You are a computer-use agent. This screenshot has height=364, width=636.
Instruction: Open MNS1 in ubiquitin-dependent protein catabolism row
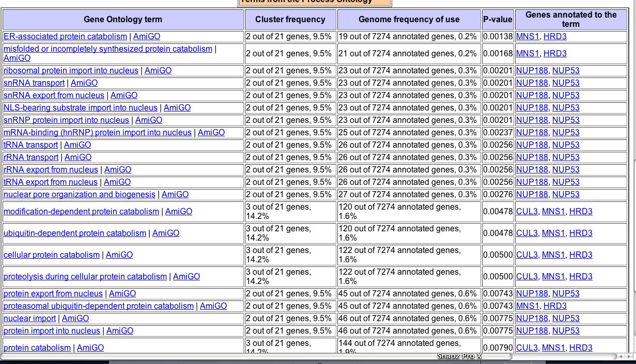pyautogui.click(x=553, y=233)
